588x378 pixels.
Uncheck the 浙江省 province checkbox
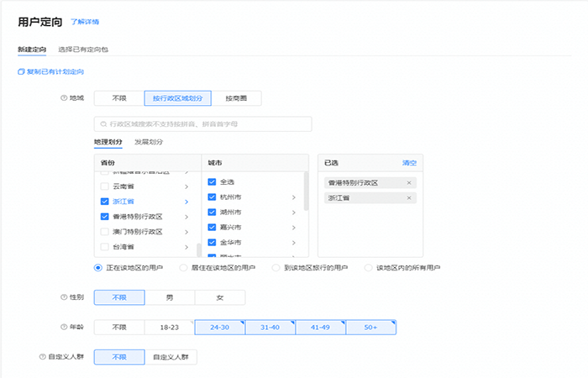(104, 202)
